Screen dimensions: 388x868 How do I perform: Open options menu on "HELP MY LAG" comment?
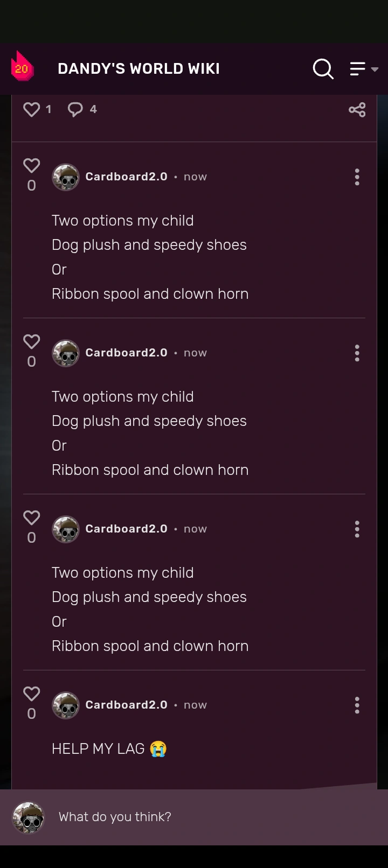[357, 705]
